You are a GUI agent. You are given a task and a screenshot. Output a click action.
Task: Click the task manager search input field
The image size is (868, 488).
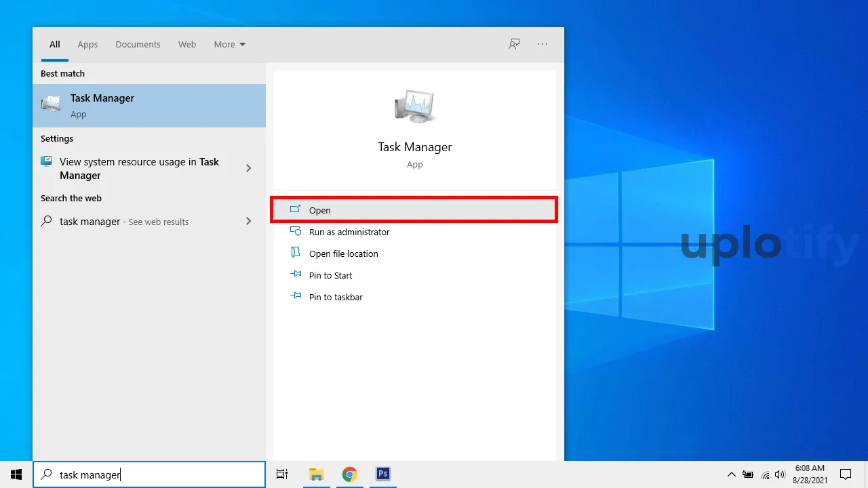point(149,474)
